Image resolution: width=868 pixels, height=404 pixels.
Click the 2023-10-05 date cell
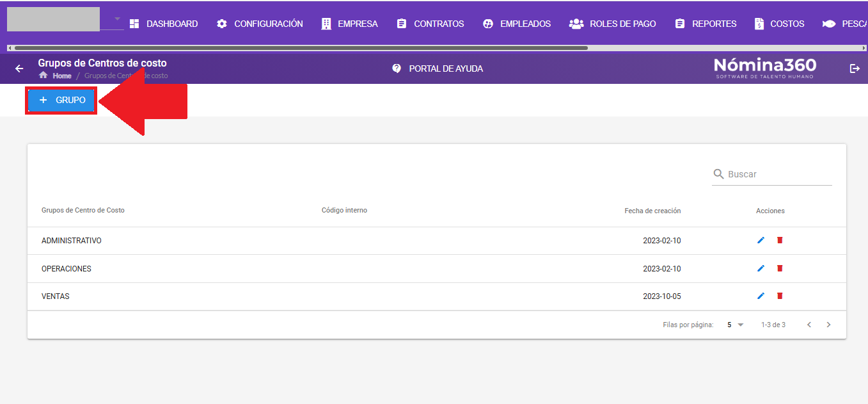662,296
